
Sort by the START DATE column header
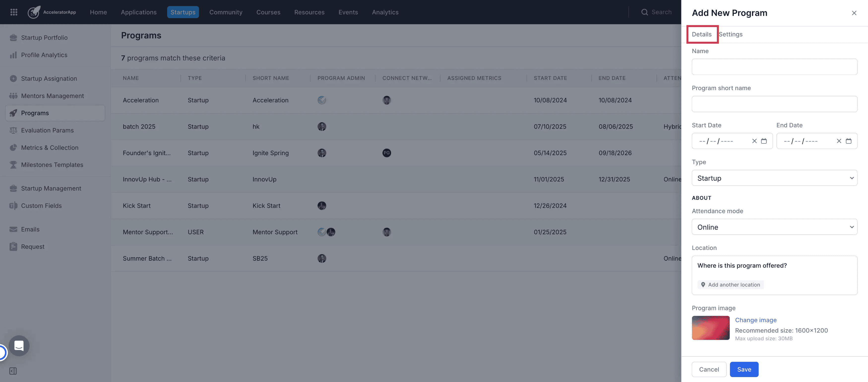point(550,78)
